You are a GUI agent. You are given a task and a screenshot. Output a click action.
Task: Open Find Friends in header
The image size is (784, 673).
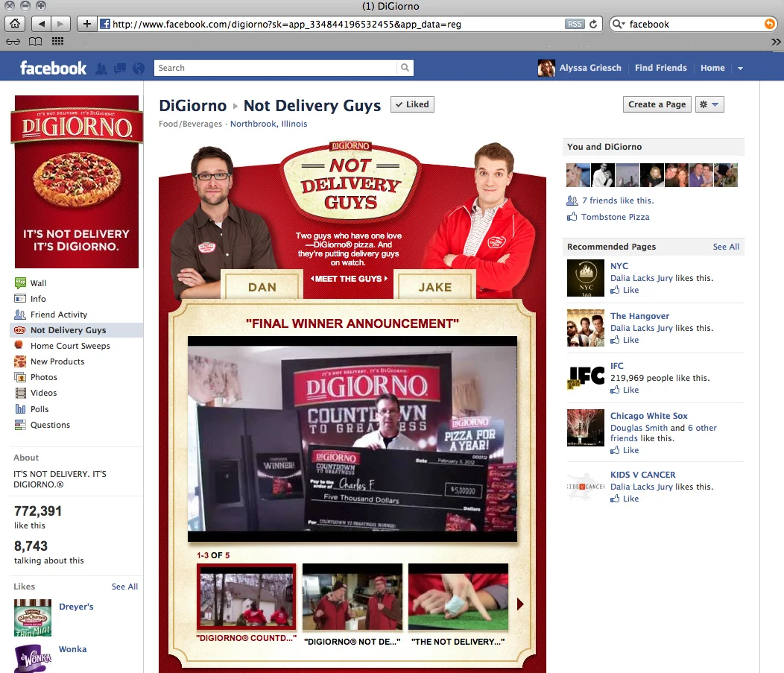(x=660, y=68)
